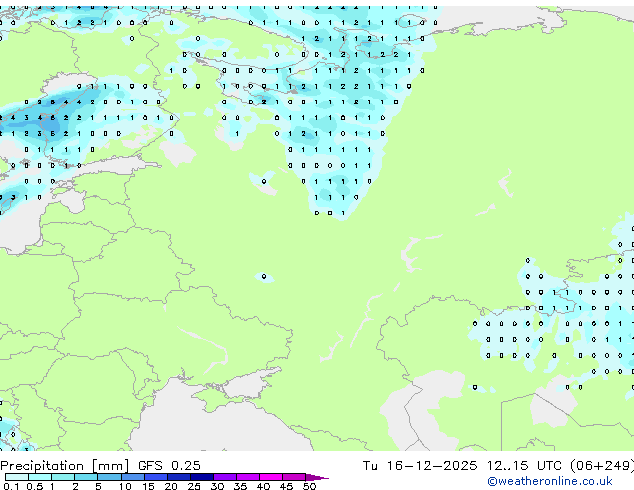Click the legend scale label '45'
The height and width of the screenshot is (490, 634).
(286, 486)
